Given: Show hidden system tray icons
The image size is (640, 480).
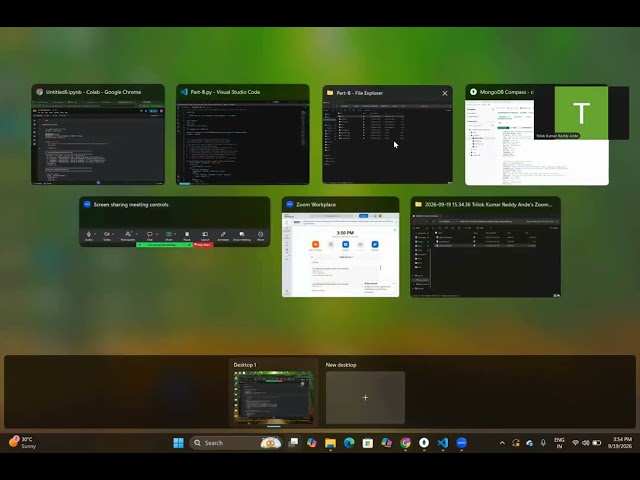Looking at the screenshot, I should (x=502, y=443).
